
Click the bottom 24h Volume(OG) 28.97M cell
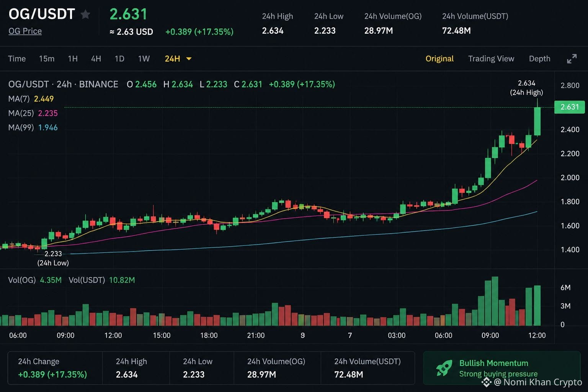coord(277,368)
